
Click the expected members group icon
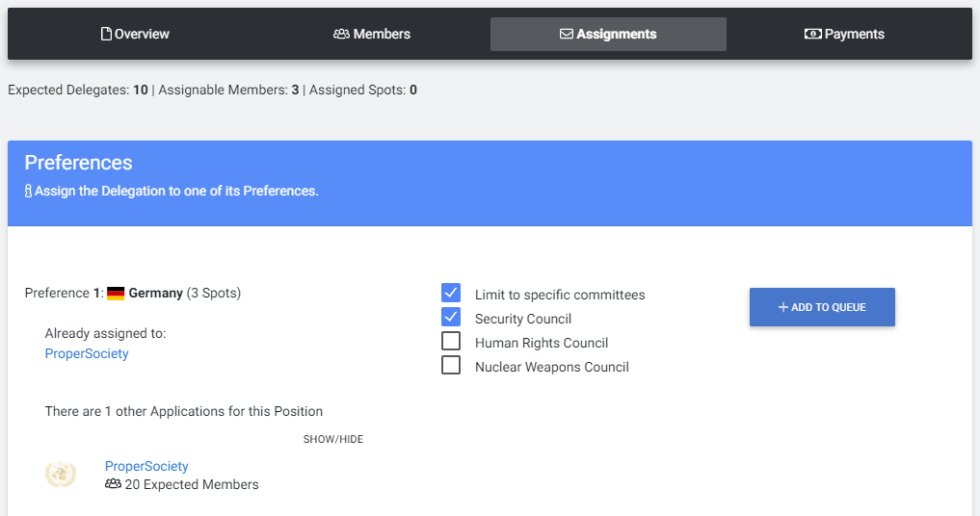pos(113,484)
